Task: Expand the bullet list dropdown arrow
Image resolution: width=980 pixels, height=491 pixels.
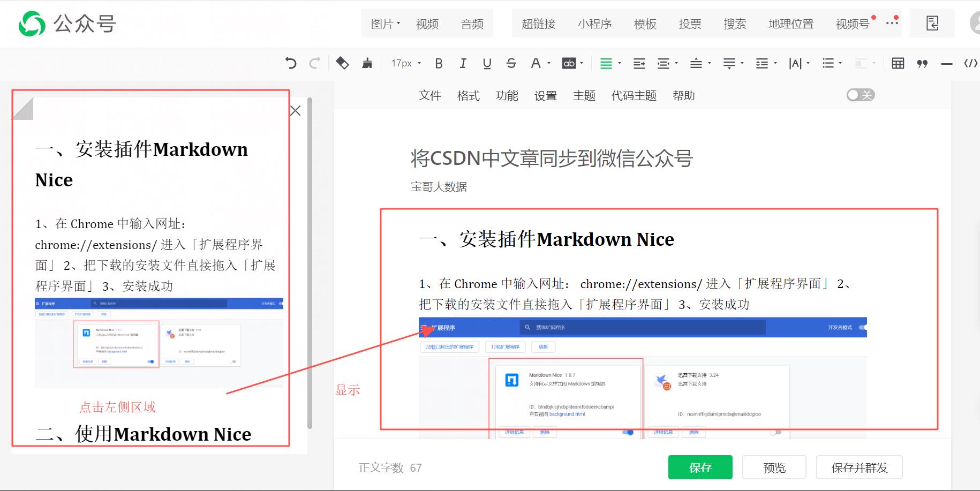Action: (x=840, y=63)
